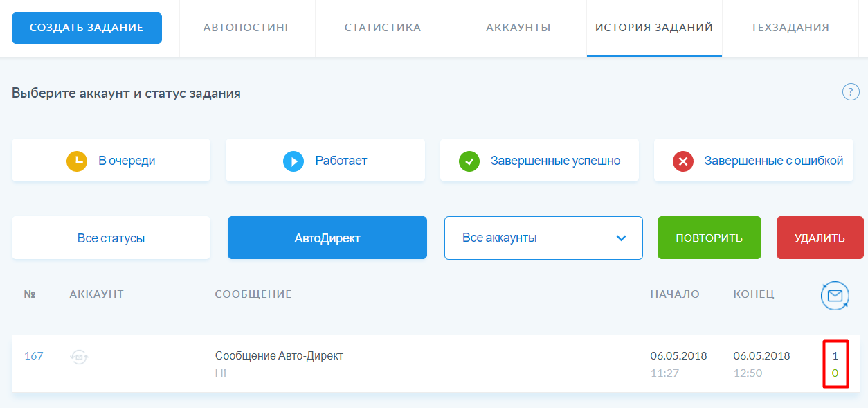The width and height of the screenshot is (868, 408).
Task: Select the Техзадания tab
Action: [790, 28]
